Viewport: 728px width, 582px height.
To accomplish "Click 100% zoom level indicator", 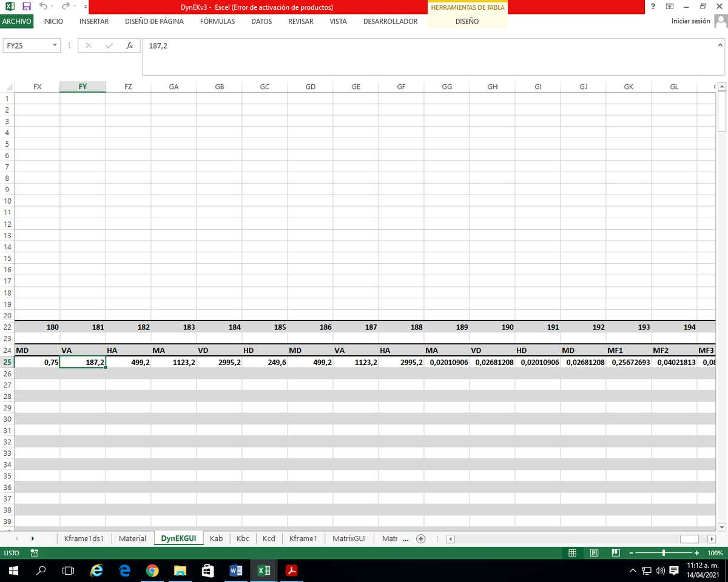I will [x=715, y=553].
